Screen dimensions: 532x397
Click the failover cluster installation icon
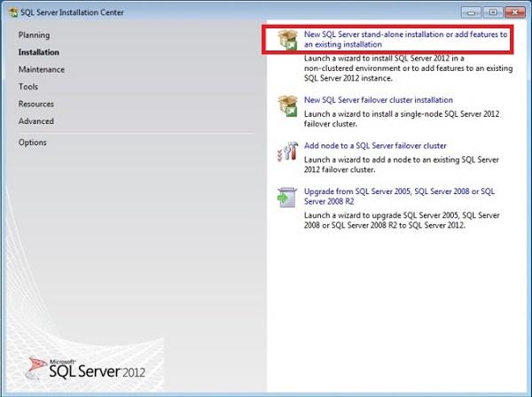pos(288,105)
